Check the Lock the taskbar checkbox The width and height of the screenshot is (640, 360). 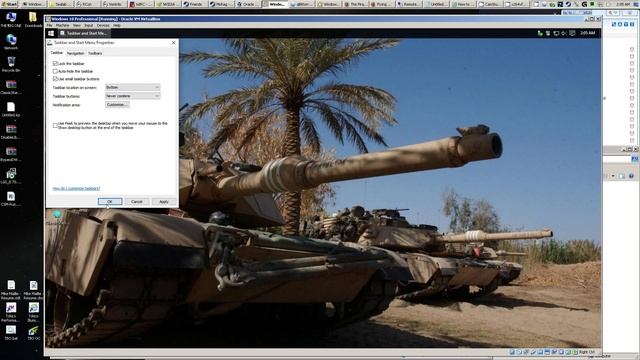click(55, 64)
